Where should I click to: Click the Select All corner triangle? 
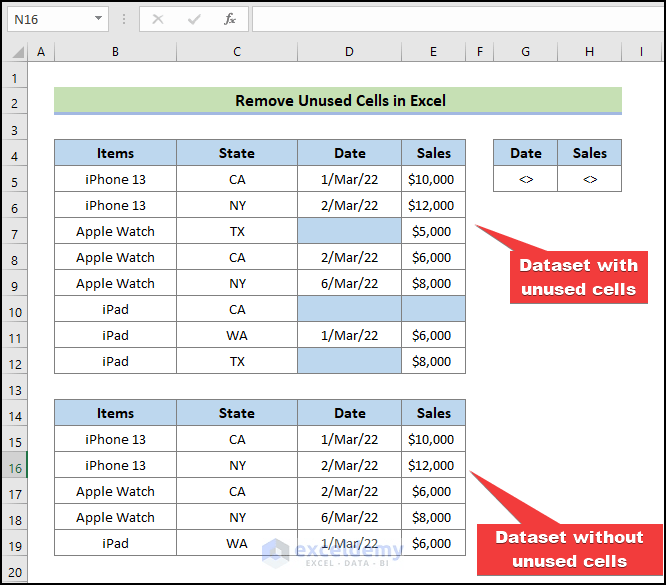point(17,52)
